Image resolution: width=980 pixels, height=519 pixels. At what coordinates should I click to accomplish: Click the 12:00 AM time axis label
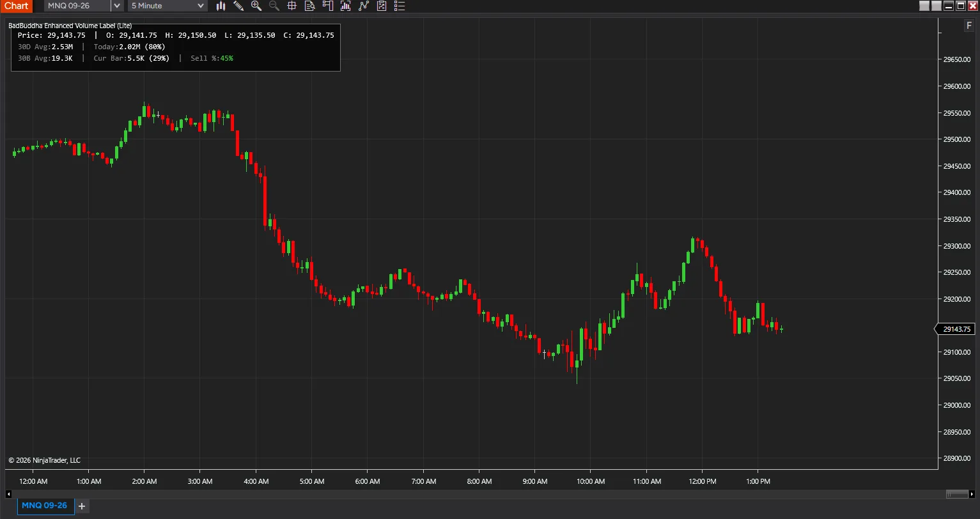[x=33, y=481]
